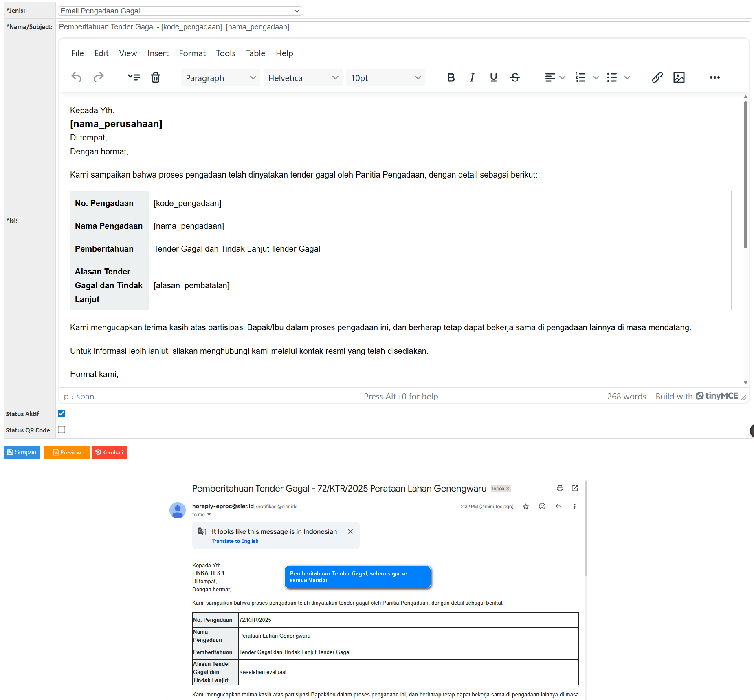This screenshot has height=700, width=754.
Task: Click the orange Preview button
Action: (67, 452)
